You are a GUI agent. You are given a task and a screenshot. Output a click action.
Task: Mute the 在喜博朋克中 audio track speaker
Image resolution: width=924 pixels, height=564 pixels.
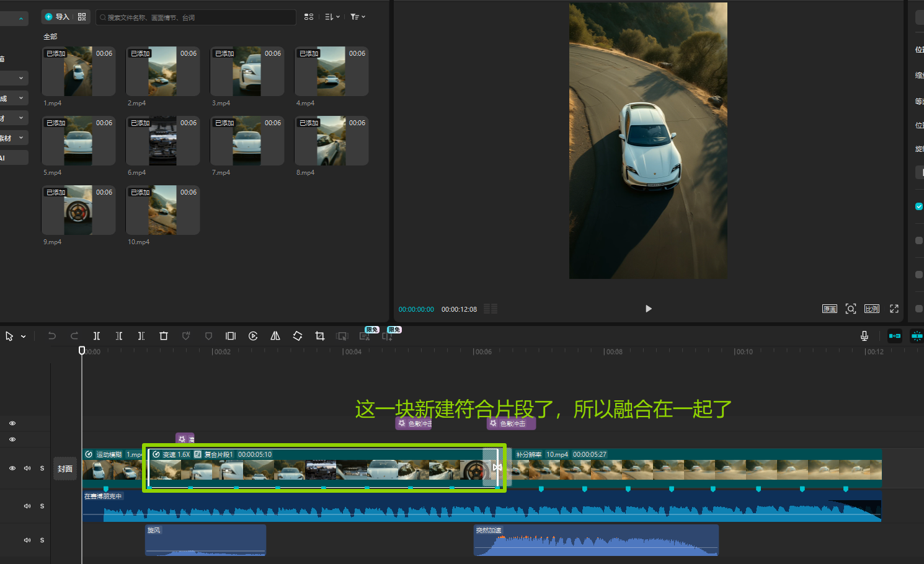[x=27, y=506]
